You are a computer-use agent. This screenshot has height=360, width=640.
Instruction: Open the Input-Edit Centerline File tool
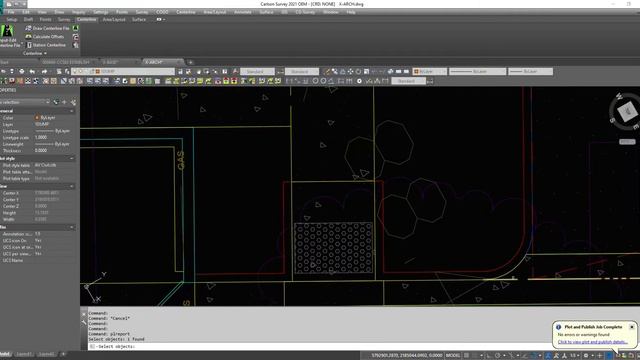point(8,36)
